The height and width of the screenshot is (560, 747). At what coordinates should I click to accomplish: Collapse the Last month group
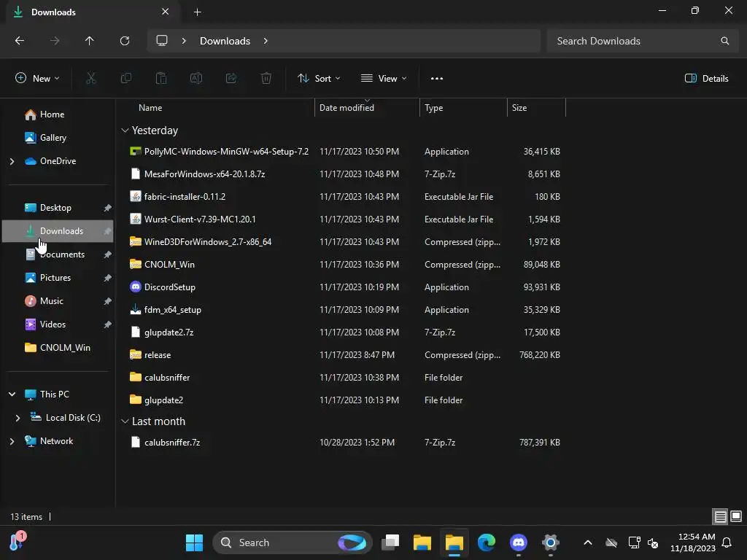coord(125,421)
